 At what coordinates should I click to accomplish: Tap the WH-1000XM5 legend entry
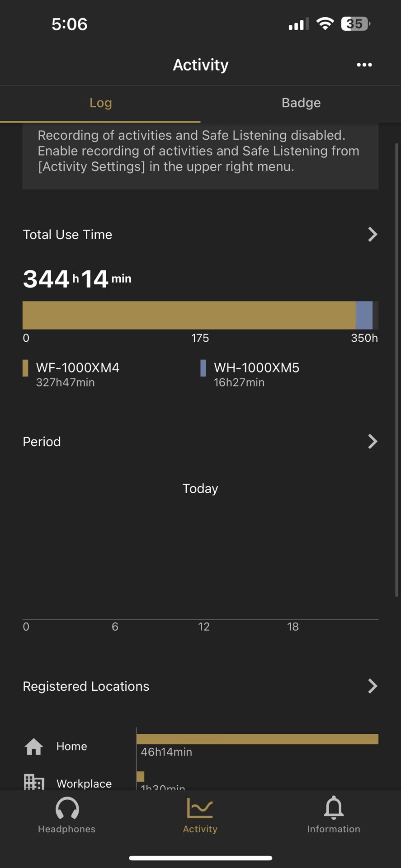(x=250, y=374)
